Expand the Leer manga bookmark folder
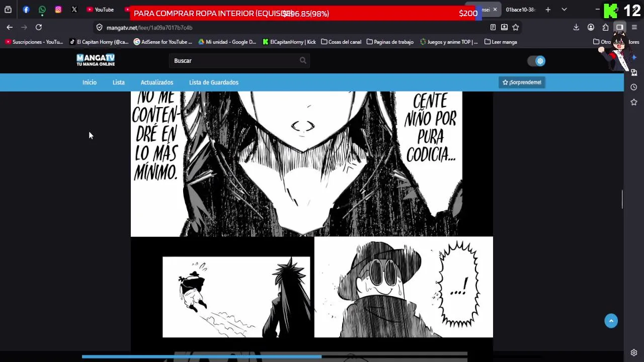This screenshot has height=362, width=644. (501, 42)
